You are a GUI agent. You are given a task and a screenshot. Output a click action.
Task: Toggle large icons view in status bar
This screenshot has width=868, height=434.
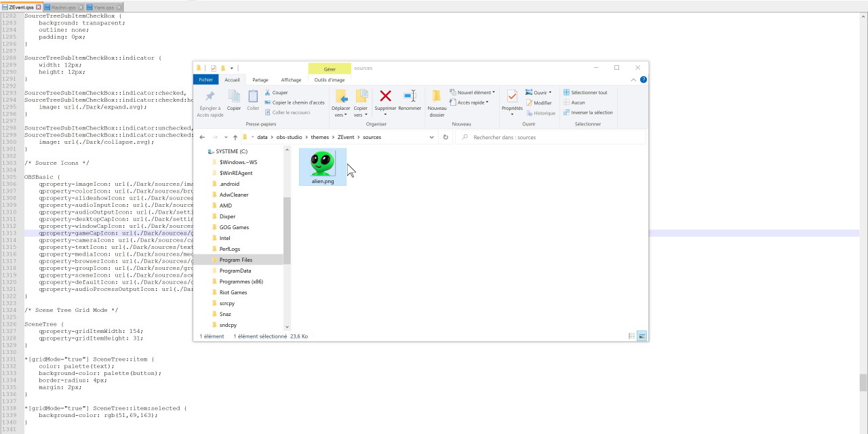pyautogui.click(x=642, y=336)
